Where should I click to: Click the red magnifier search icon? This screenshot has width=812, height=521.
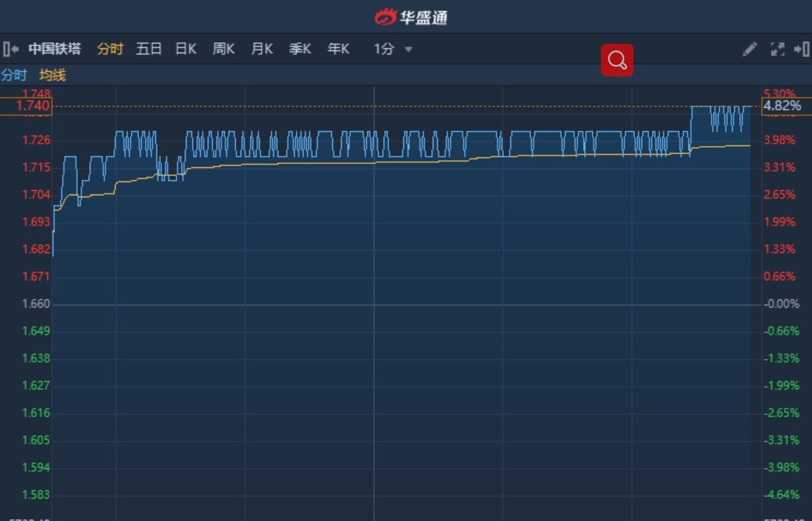[x=617, y=60]
